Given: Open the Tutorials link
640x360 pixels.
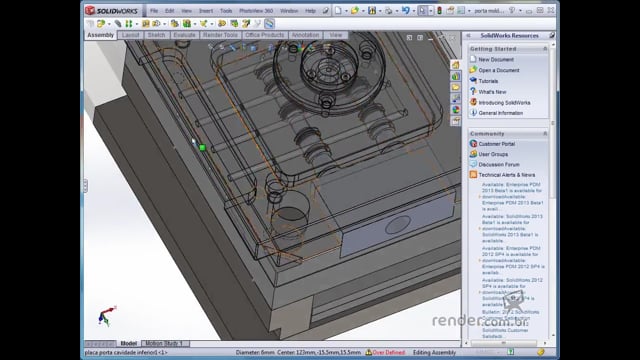Looking at the screenshot, I should click(x=488, y=81).
